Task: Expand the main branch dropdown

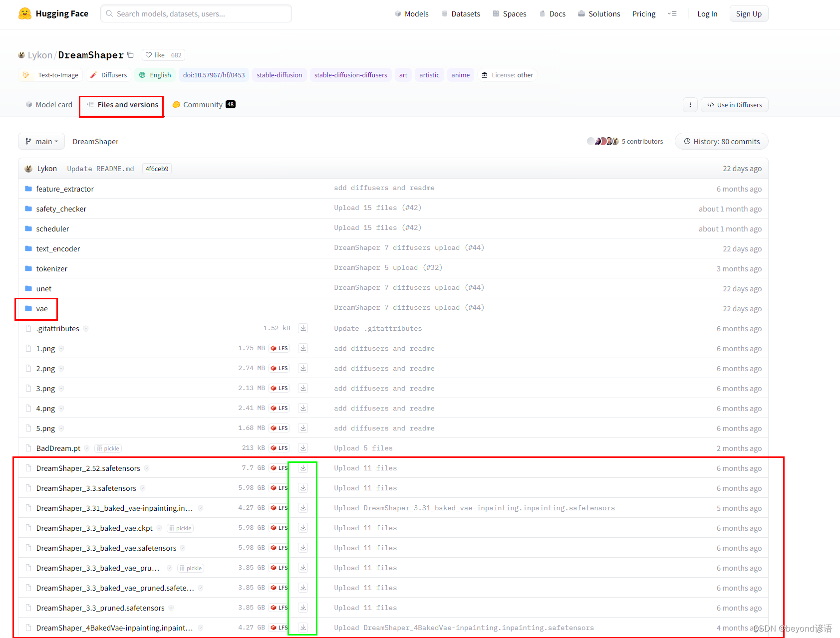Action: click(x=41, y=141)
